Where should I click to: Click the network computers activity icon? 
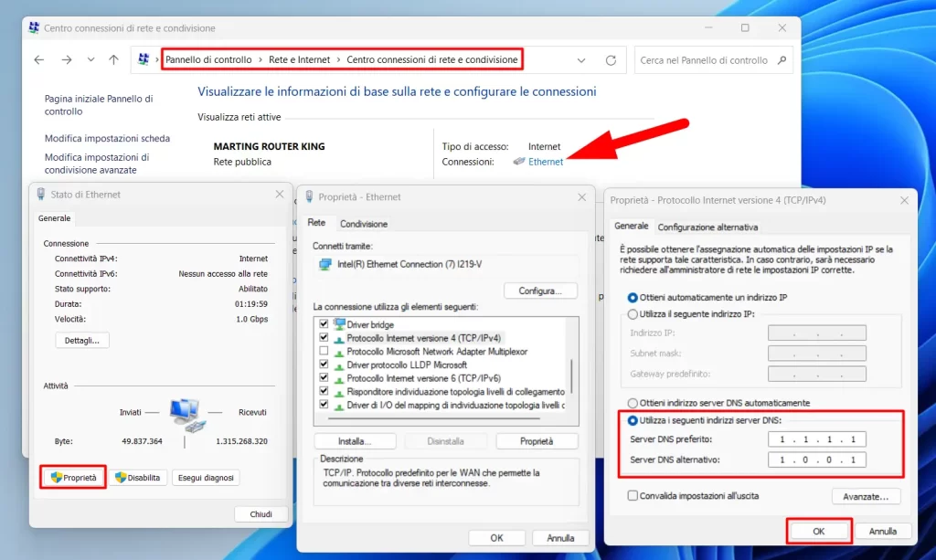(x=187, y=415)
